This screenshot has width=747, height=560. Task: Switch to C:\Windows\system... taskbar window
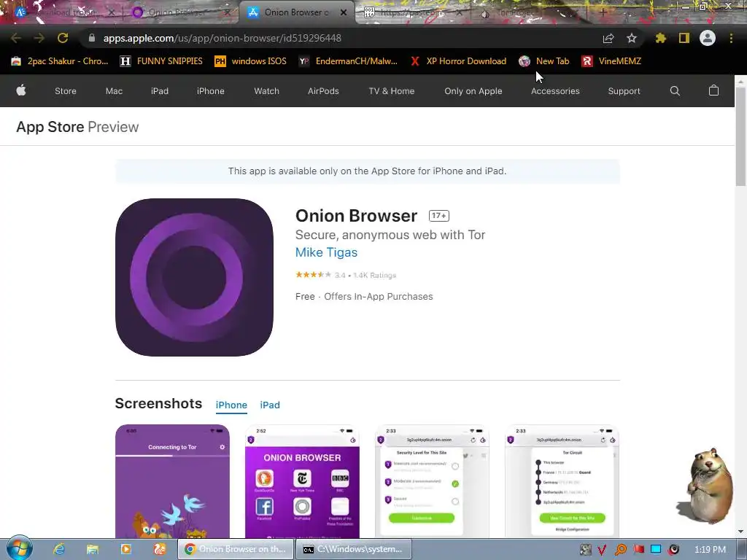354,549
